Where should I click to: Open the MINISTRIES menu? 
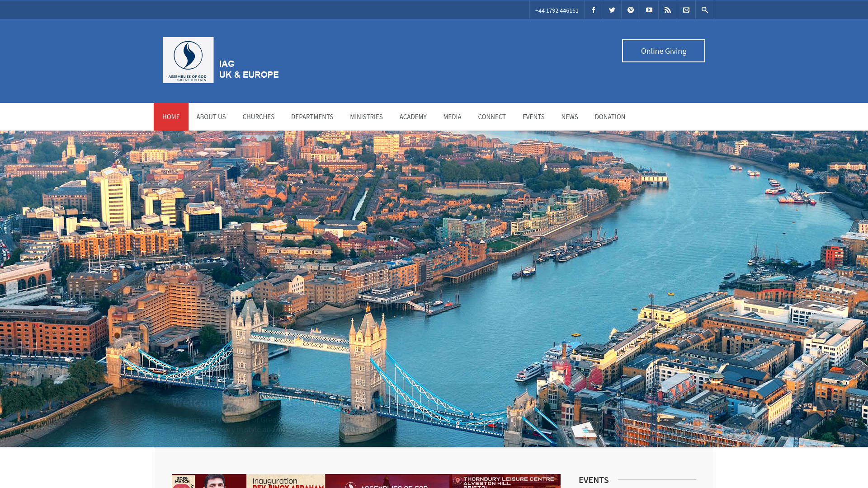[x=366, y=117]
